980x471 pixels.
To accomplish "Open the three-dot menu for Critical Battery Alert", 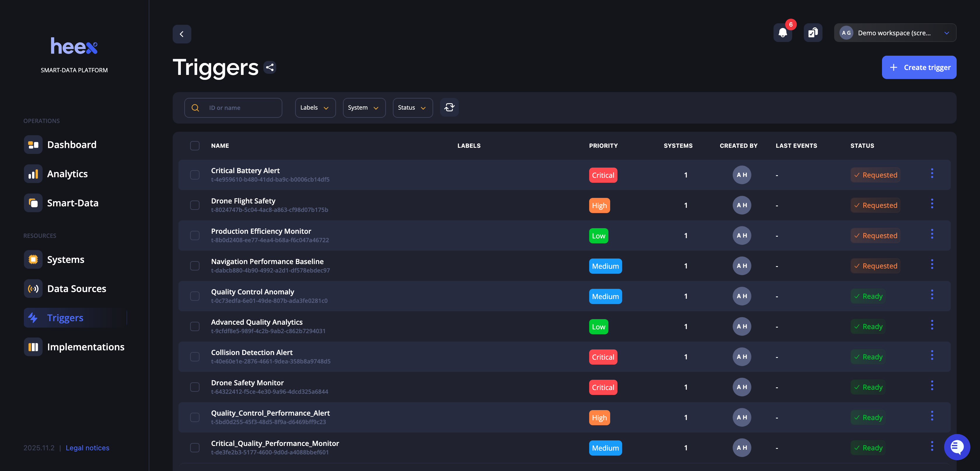I will click(932, 174).
